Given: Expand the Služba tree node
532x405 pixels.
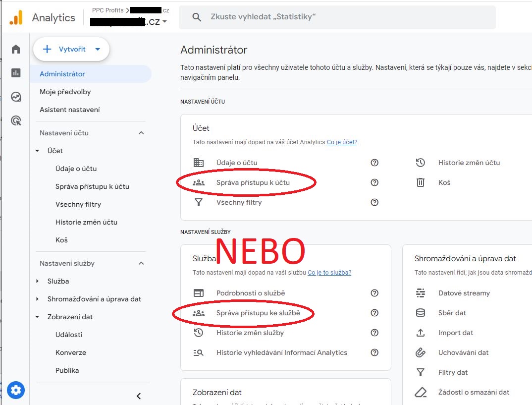Looking at the screenshot, I should point(37,281).
